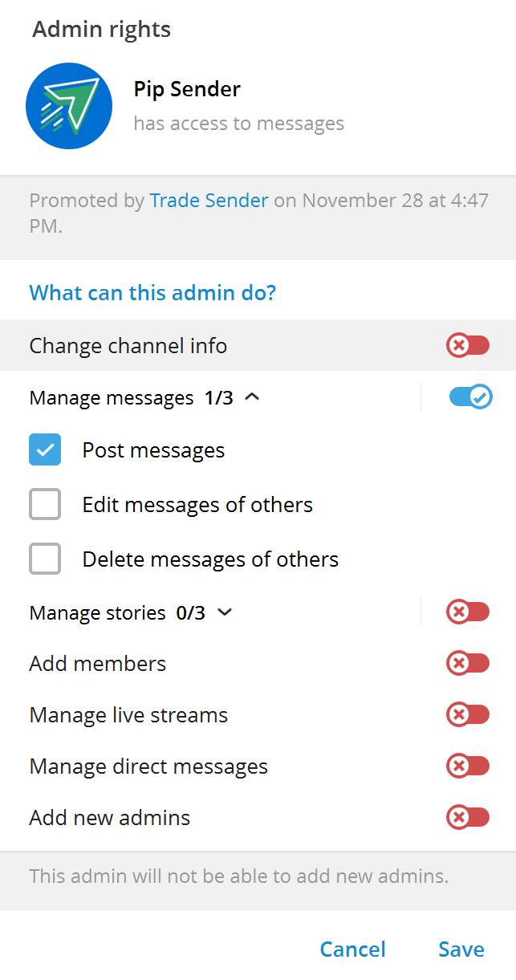Click the 'What can this admin do?' heading
The image size is (516, 980).
click(x=152, y=292)
